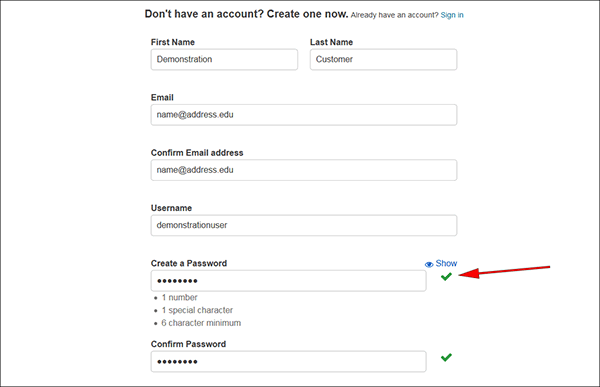The image size is (600, 387).
Task: Click the '6 character minimum' requirement text
Action: click(201, 323)
